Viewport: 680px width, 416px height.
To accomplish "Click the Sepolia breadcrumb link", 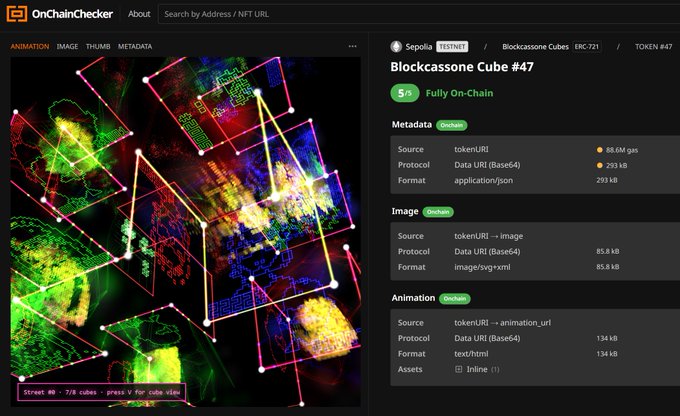I will [x=418, y=46].
